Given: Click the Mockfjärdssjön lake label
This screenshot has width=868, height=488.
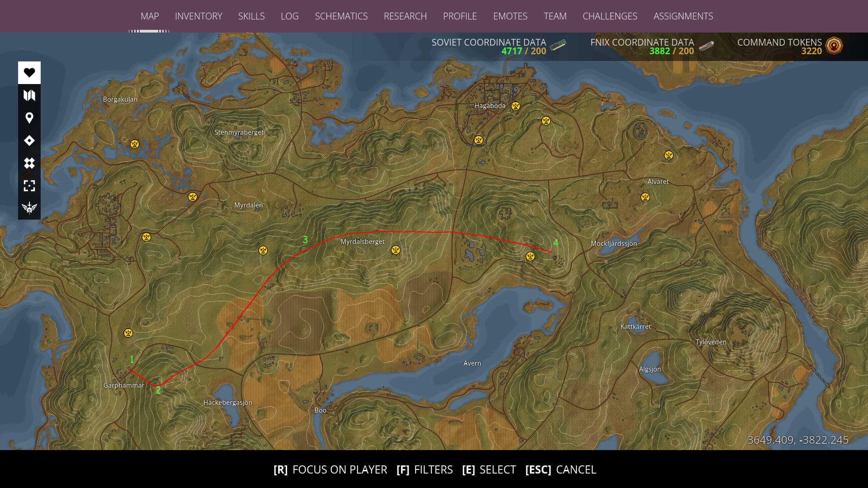Looking at the screenshot, I should (x=613, y=244).
